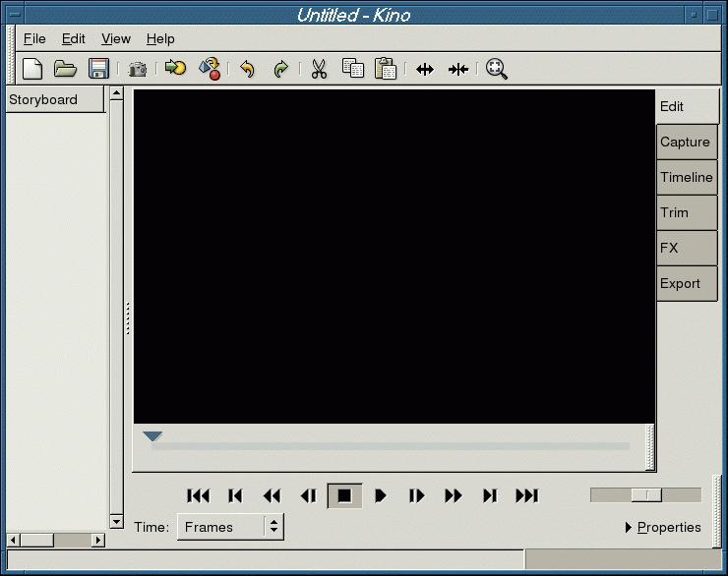
Task: Switch to the Capture tab
Action: pyautogui.click(x=685, y=142)
